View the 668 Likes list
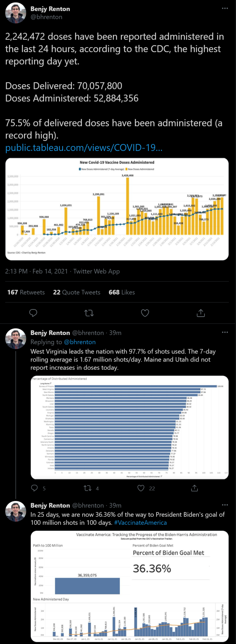The width and height of the screenshot is (236, 644). click(x=122, y=292)
